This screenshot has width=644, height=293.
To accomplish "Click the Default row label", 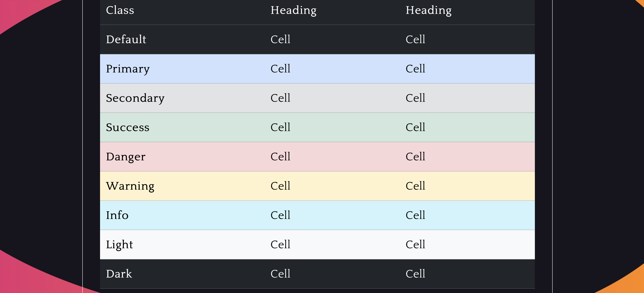I will [126, 39].
